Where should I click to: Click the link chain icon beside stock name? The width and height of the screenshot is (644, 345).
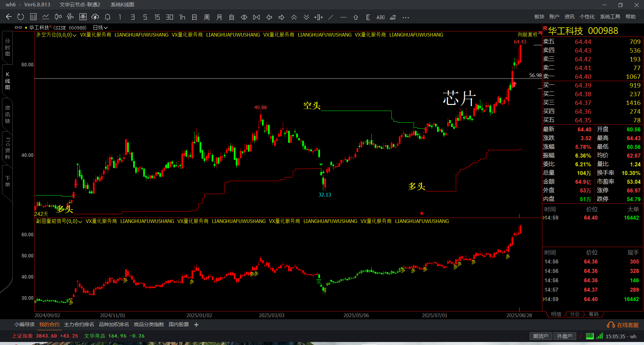[x=18, y=27]
